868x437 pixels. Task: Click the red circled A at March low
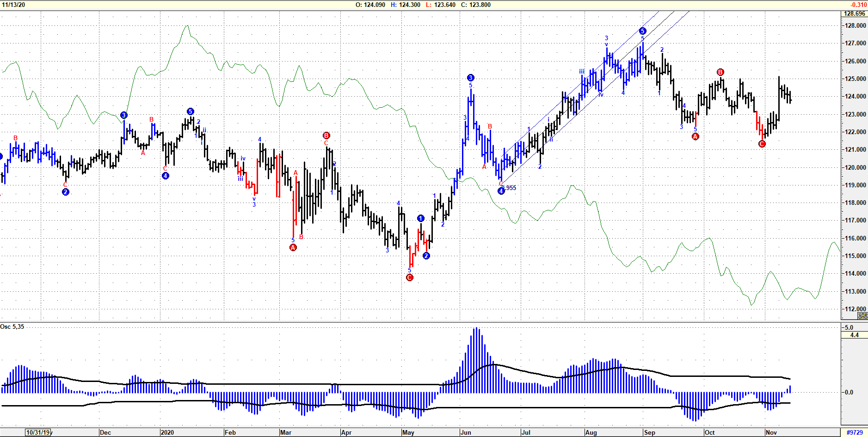(293, 247)
